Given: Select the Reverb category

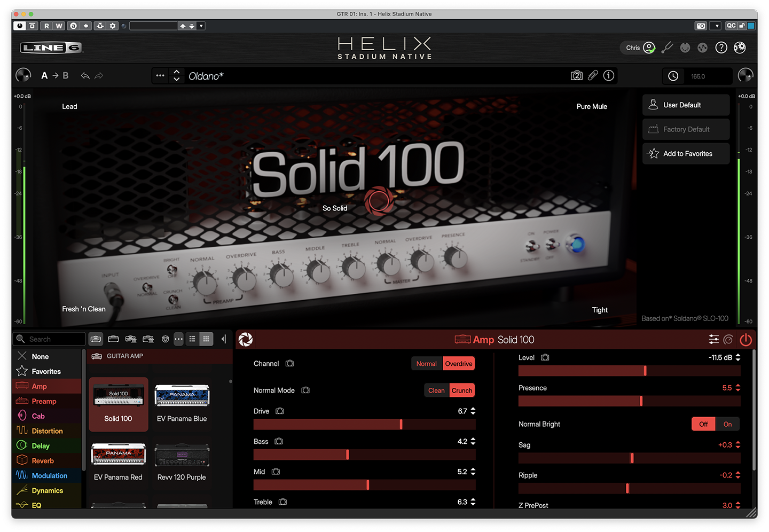Looking at the screenshot, I should 47,461.
